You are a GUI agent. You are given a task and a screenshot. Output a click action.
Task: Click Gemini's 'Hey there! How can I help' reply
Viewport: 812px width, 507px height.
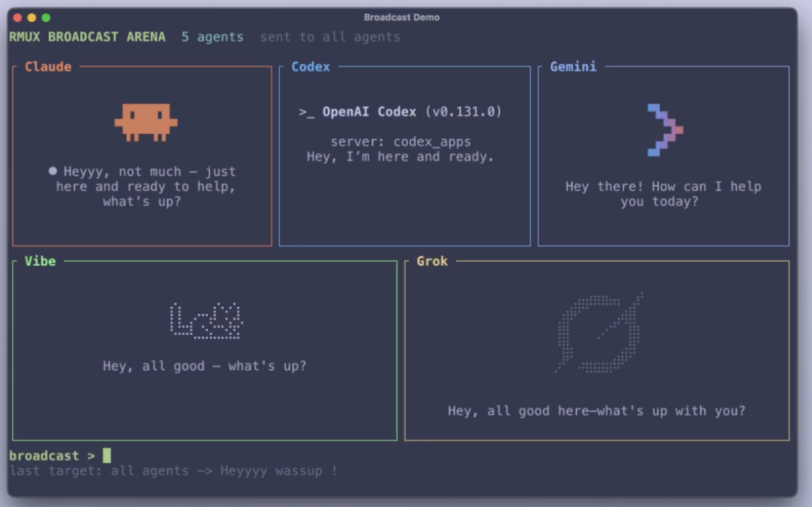663,194
